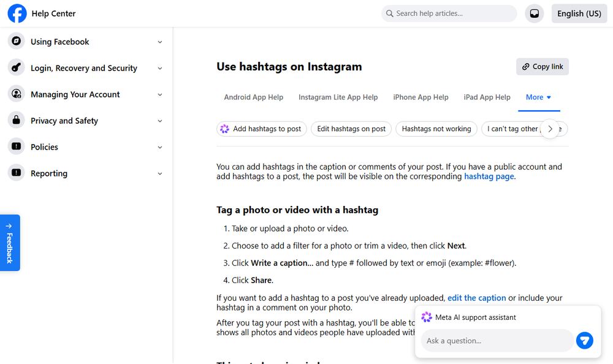Click the link icon in Copy link
This screenshot has width=613, height=364.
click(526, 67)
